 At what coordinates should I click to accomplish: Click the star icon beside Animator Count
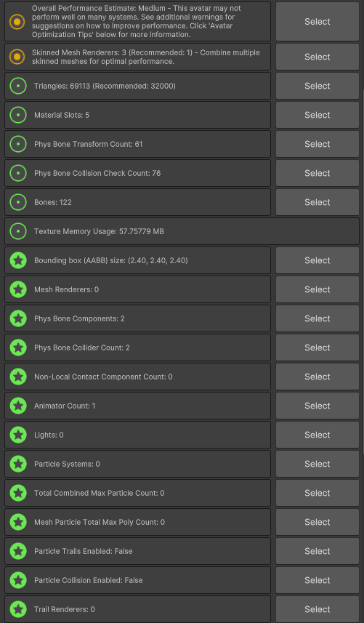pyautogui.click(x=18, y=406)
